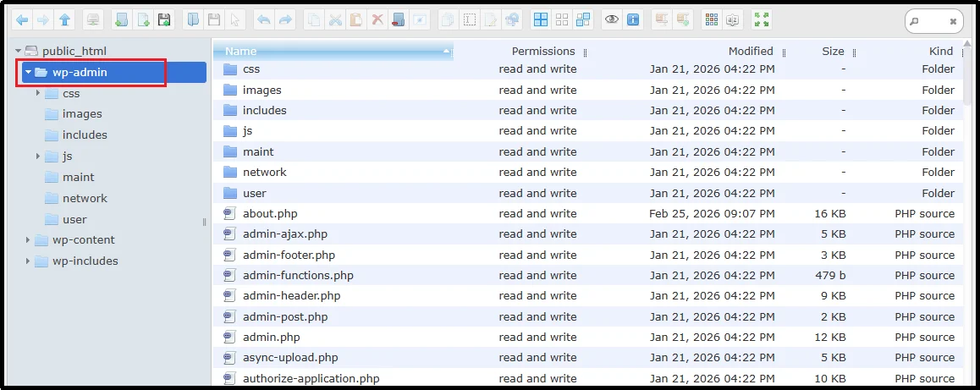The image size is (980, 390).
Task: Select maint folder in the left tree
Action: click(78, 178)
